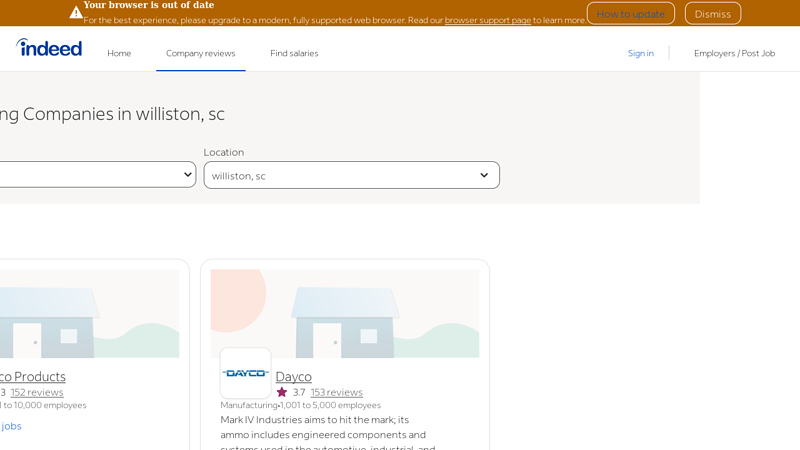The image size is (800, 450).
Task: Open Employers / Post Job link
Action: coord(734,53)
